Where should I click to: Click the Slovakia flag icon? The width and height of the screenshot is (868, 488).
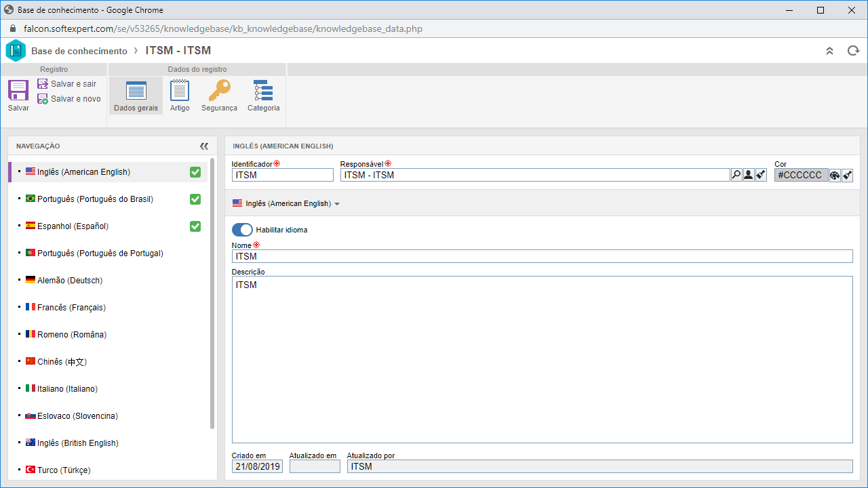point(31,415)
